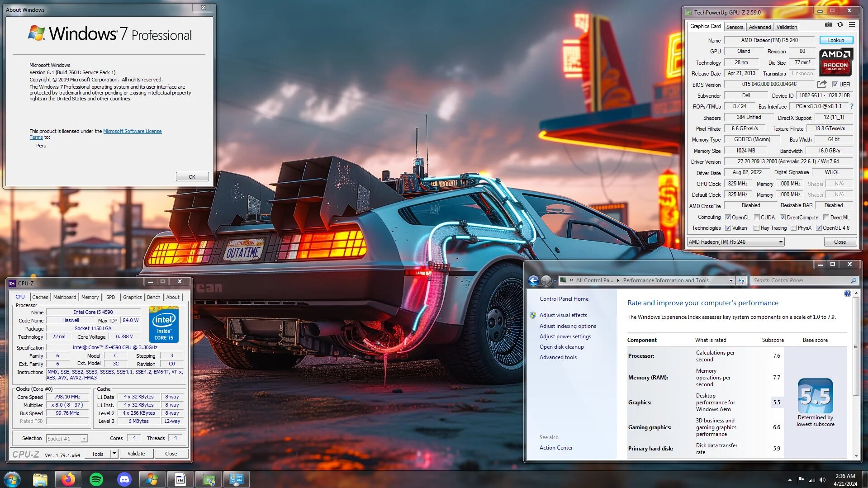Open Microsoft Software License Terms link
This screenshot has height=488, width=868.
[x=132, y=131]
